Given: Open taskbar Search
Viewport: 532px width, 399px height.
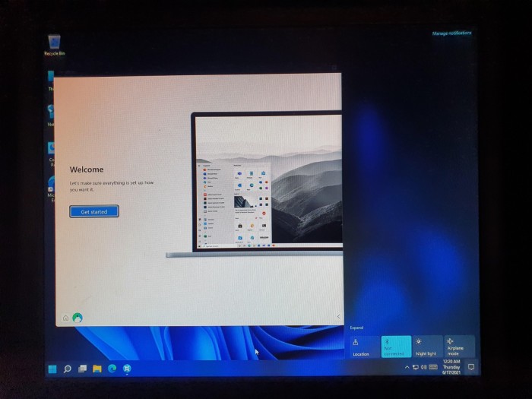Looking at the screenshot, I should [x=68, y=369].
